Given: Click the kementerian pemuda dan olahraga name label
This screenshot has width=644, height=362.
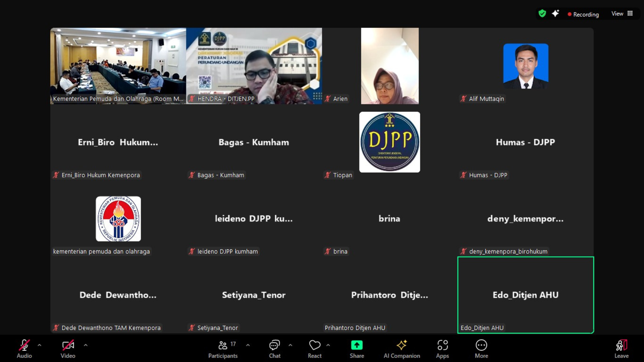Looking at the screenshot, I should click(x=101, y=251).
